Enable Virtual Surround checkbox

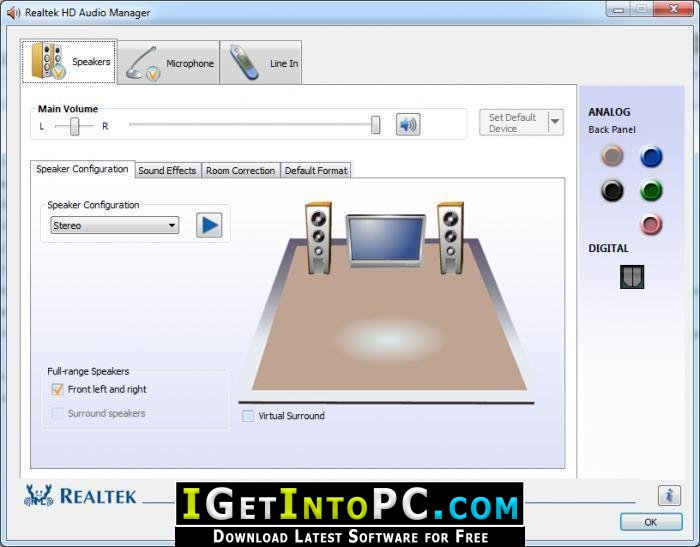tap(247, 416)
